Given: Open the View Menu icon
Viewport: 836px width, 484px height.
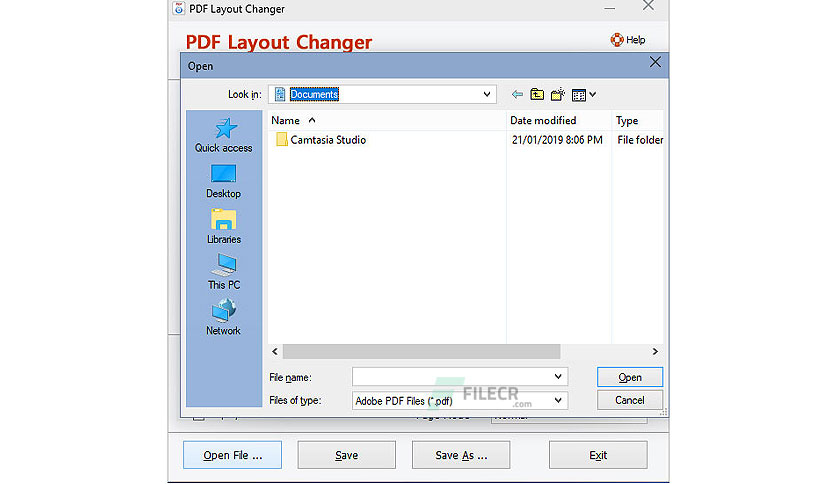Looking at the screenshot, I should coord(578,95).
